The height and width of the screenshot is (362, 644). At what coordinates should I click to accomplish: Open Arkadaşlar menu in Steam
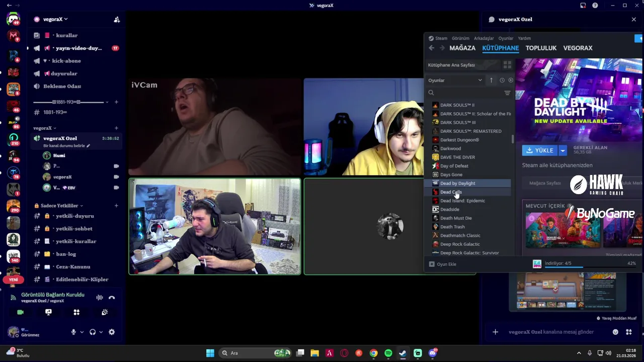pyautogui.click(x=484, y=38)
